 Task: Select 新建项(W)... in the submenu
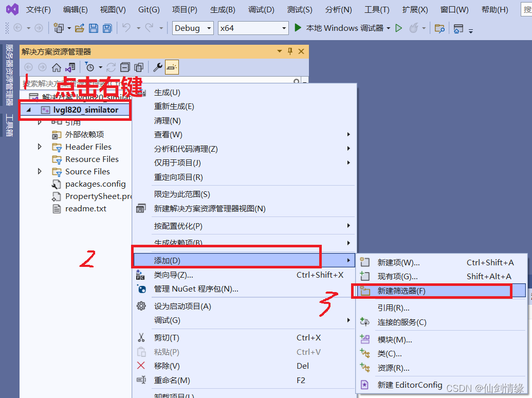click(x=442, y=262)
